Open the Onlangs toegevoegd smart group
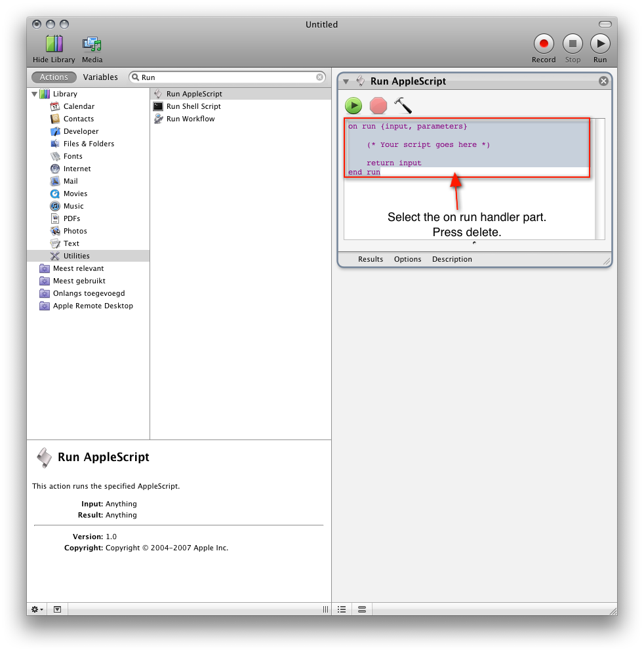Image resolution: width=644 pixels, height=652 pixels. 88,294
